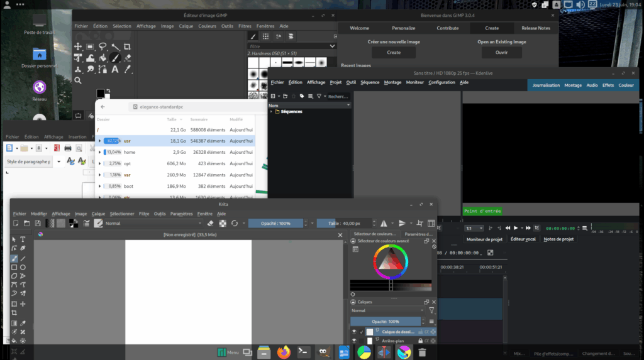The width and height of the screenshot is (644, 360).
Task: Click GIMP black foreground color swatch
Action: 100,94
